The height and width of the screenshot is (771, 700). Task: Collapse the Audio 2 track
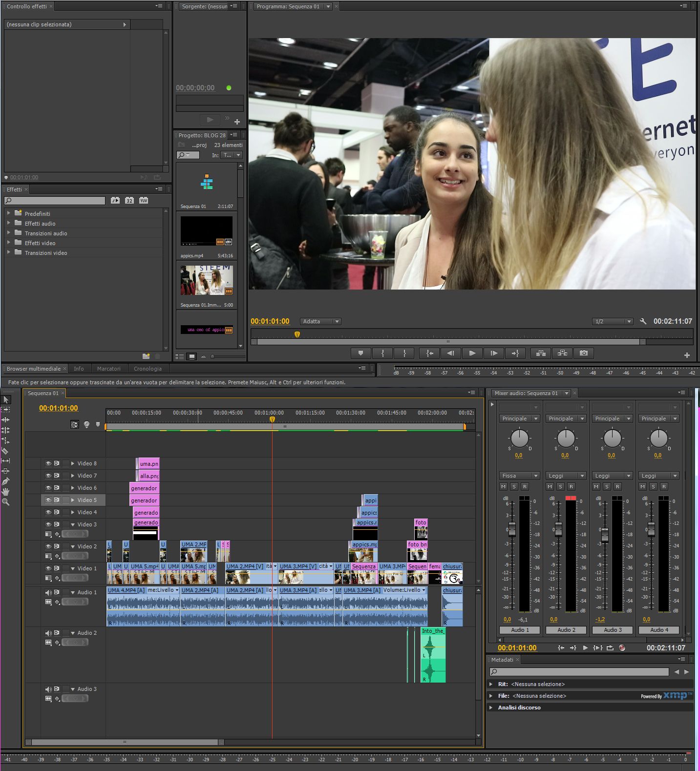pos(73,633)
